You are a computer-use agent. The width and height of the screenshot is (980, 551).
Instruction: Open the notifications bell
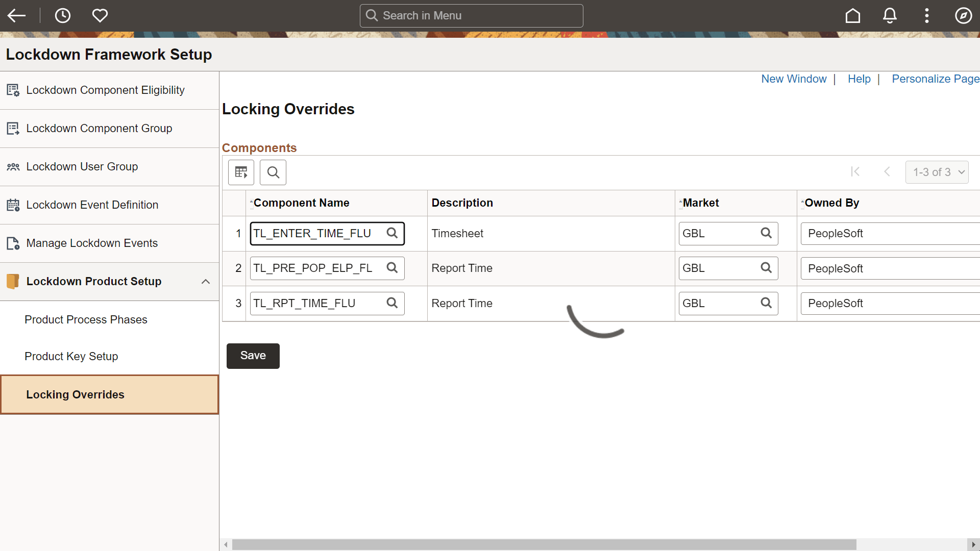click(889, 15)
